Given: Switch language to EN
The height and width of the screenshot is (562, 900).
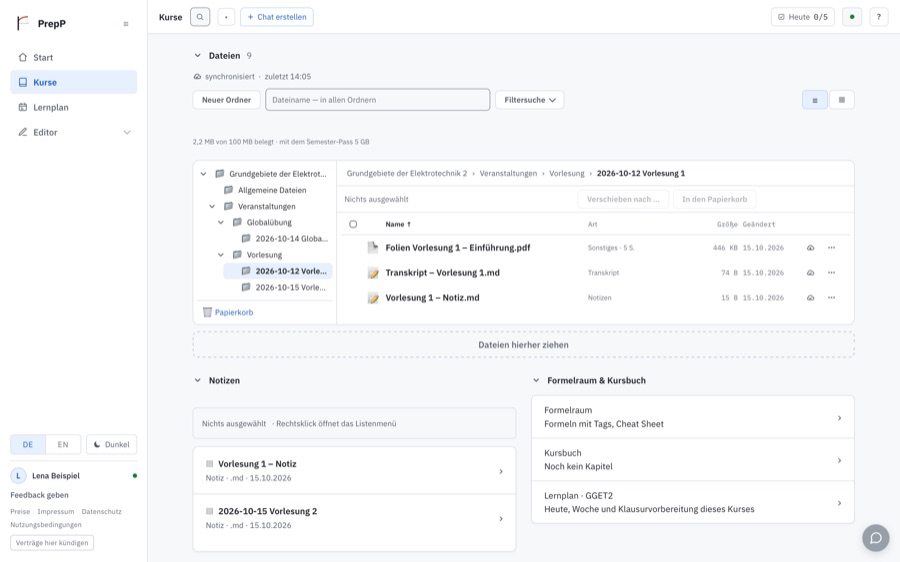Looking at the screenshot, I should (63, 444).
